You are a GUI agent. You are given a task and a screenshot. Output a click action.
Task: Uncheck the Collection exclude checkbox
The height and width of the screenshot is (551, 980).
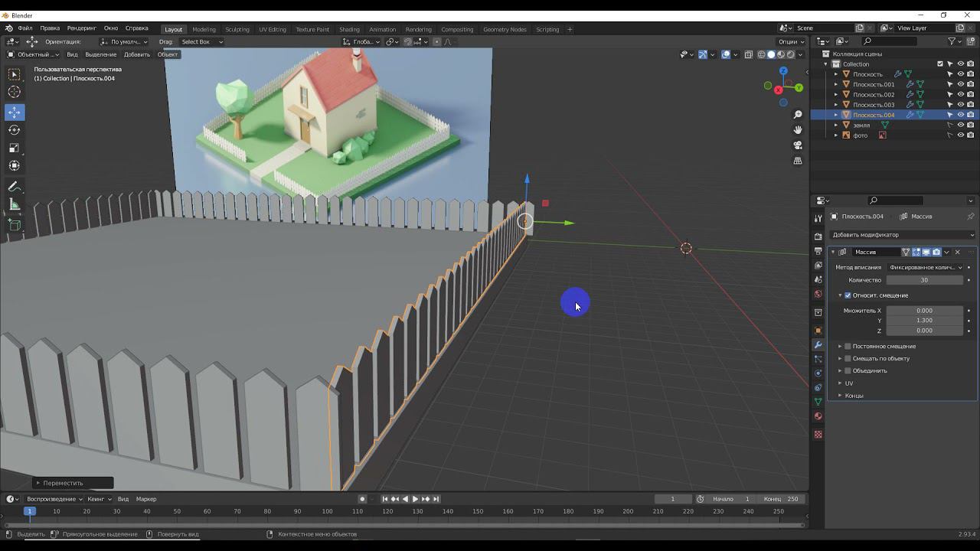(940, 64)
